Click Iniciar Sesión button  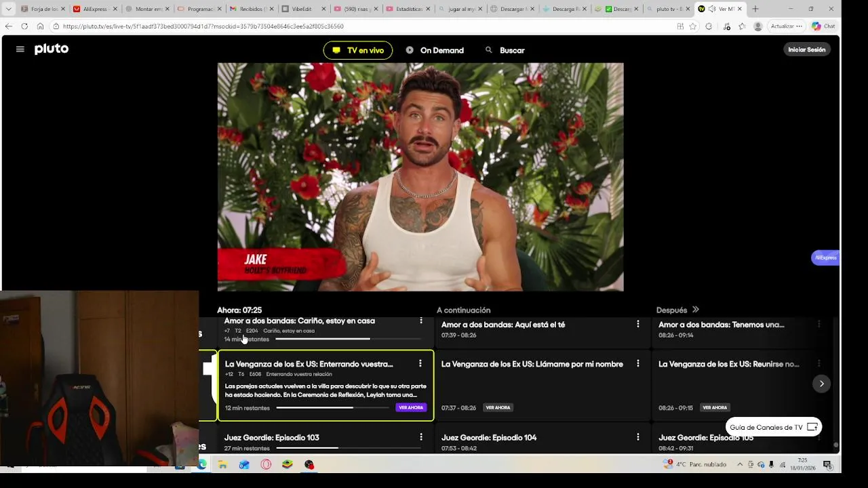click(x=807, y=49)
